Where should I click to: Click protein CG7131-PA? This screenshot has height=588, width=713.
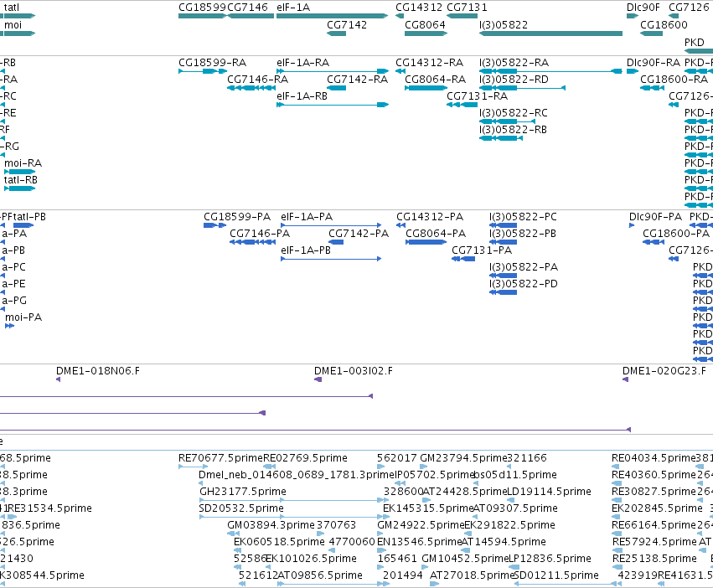click(482, 250)
